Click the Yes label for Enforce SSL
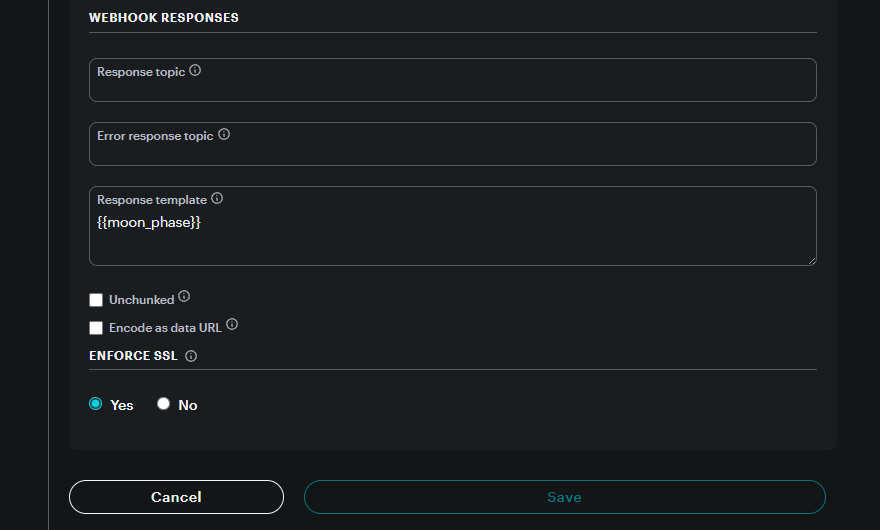This screenshot has width=880, height=530. coord(122,405)
